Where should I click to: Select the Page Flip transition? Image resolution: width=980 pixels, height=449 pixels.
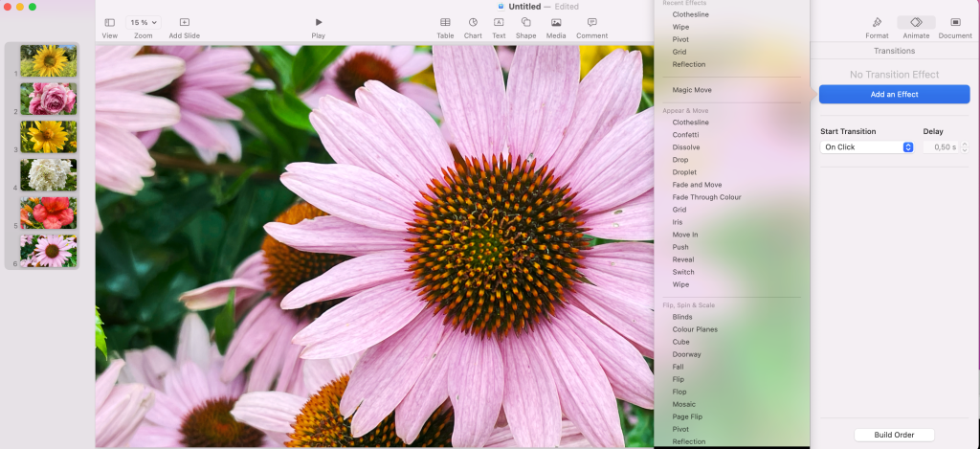click(x=687, y=417)
